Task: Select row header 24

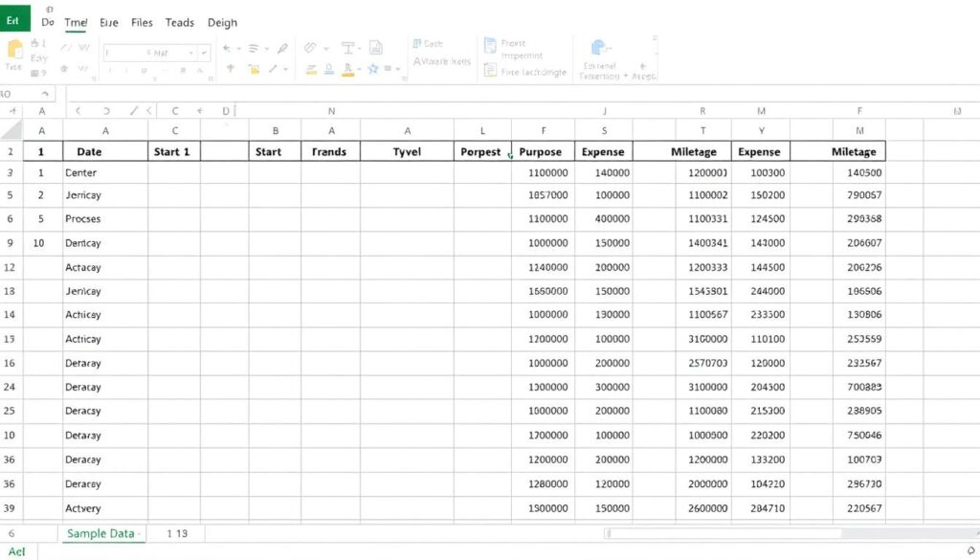Action: coord(10,387)
